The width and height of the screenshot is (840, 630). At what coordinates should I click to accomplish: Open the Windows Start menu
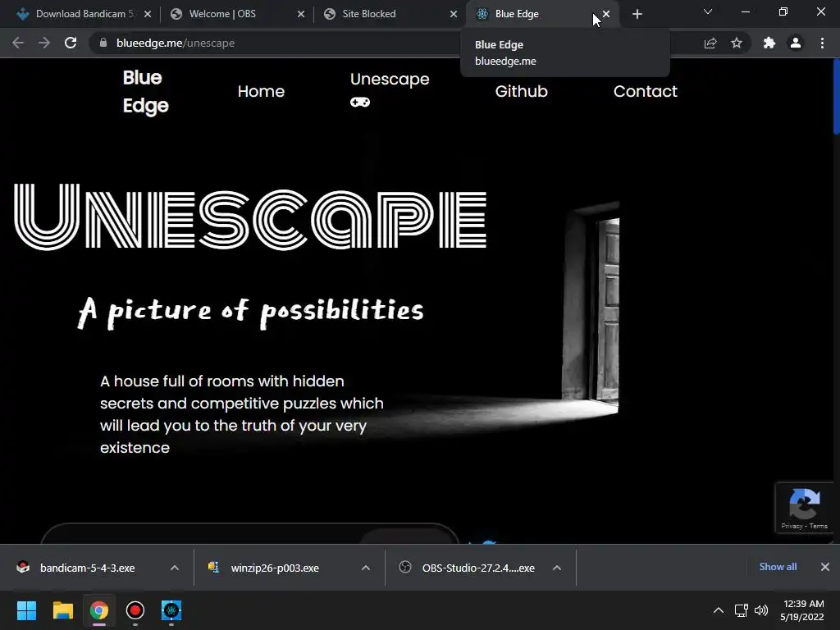(26, 610)
